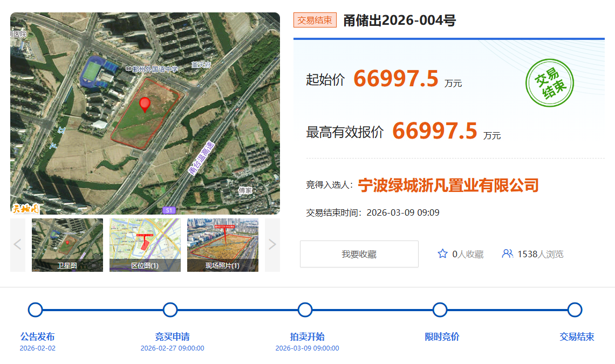
Task: Click the 拍卖开始 label
Action: 307,336
